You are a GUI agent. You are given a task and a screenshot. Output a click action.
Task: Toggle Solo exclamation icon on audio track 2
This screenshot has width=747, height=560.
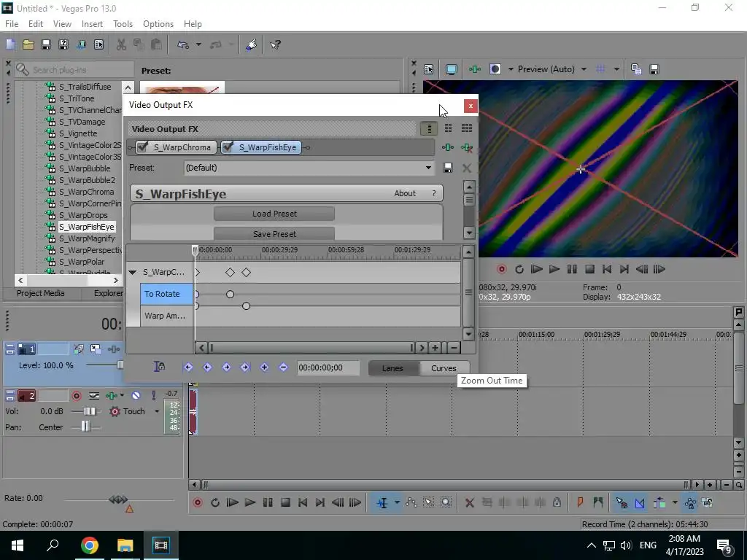153,396
